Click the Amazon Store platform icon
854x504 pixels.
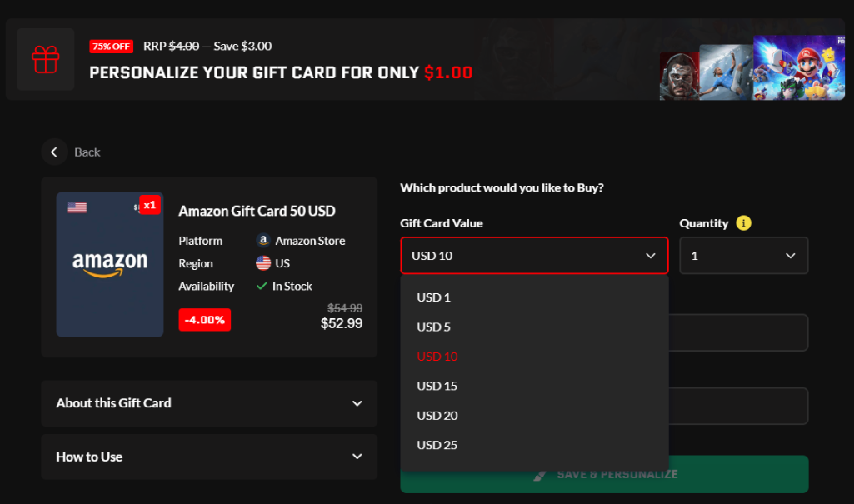pos(263,241)
